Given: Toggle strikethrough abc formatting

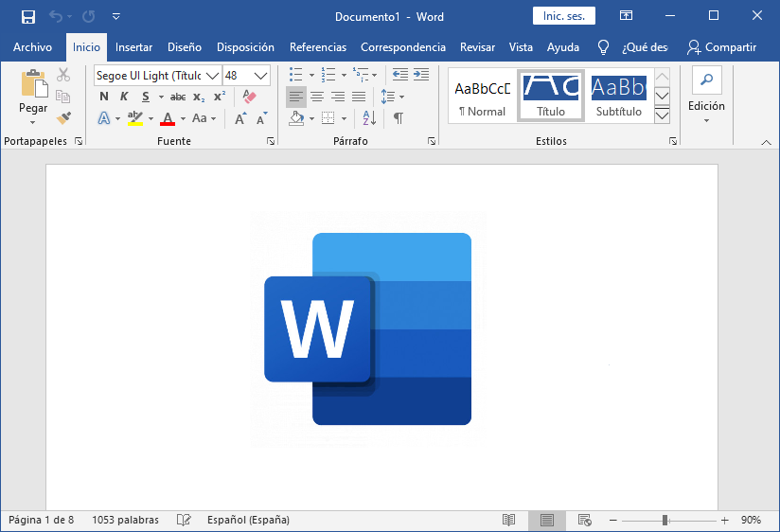Looking at the screenshot, I should [x=178, y=97].
